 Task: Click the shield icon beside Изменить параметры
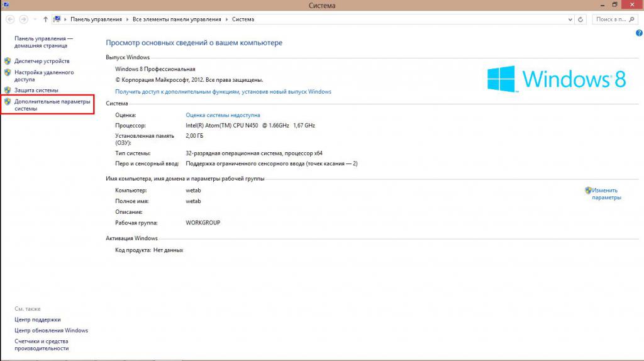(x=588, y=190)
